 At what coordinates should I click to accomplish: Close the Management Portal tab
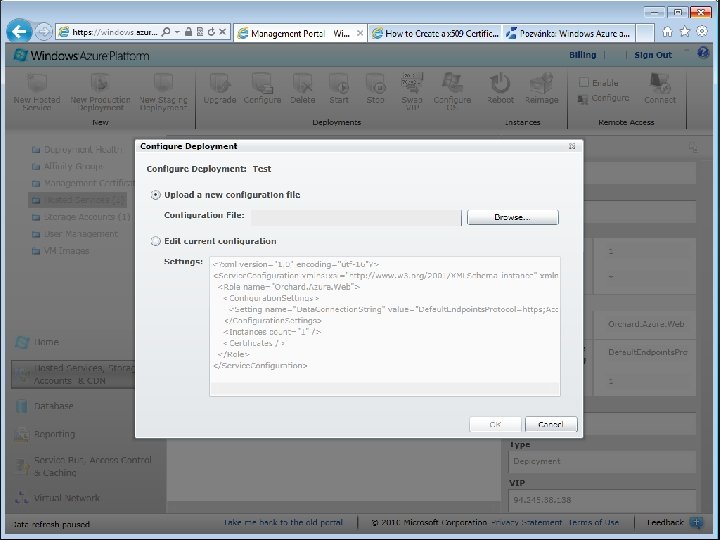click(360, 33)
